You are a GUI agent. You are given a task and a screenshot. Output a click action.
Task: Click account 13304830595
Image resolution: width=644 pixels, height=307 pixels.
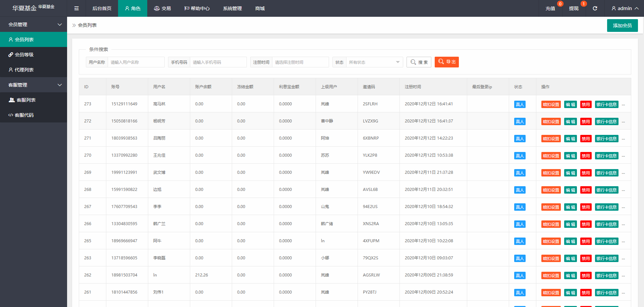click(x=124, y=224)
